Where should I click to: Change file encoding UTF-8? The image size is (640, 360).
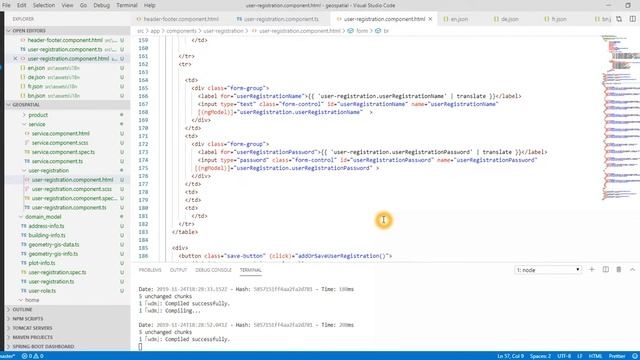(564, 356)
